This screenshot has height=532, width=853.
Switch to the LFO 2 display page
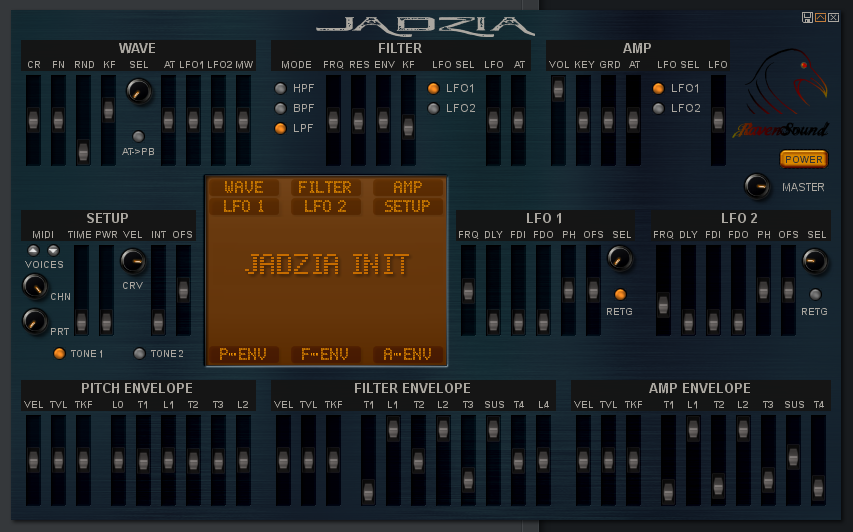coord(326,206)
